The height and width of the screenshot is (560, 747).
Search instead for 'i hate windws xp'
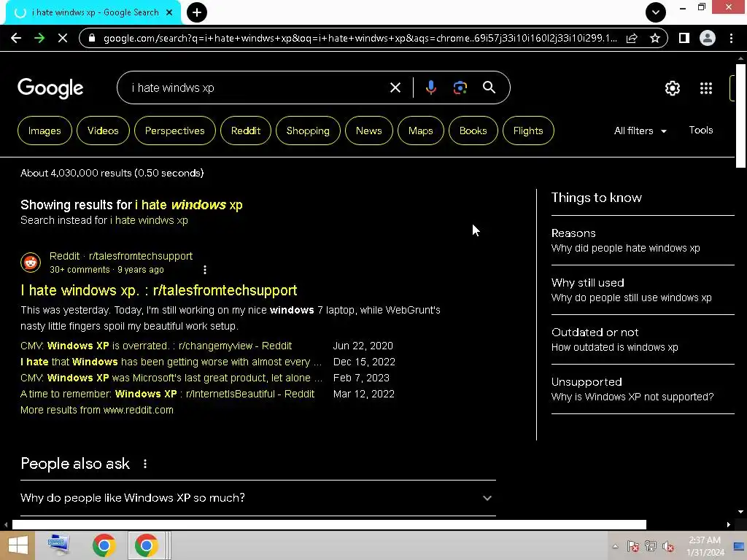149,220
